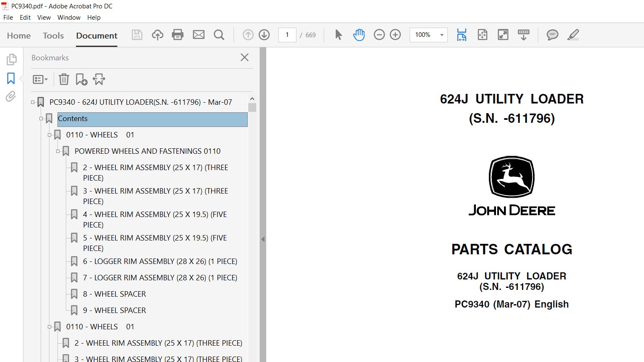The image size is (644, 362).
Task: Delete selected bookmark trash icon
Action: [x=64, y=79]
